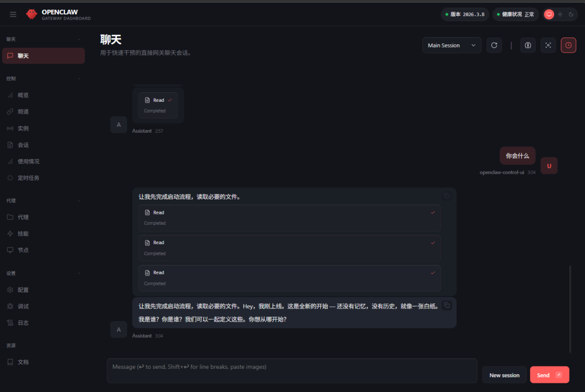The height and width of the screenshot is (392, 585).
Task: Copy the startup-flow tool message
Action: point(446,196)
